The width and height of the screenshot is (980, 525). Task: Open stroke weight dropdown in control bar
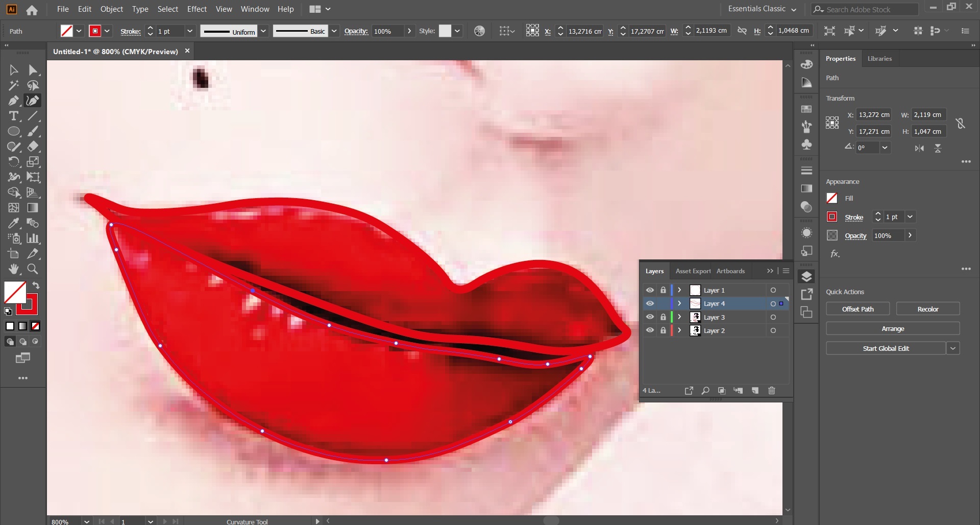pos(190,31)
